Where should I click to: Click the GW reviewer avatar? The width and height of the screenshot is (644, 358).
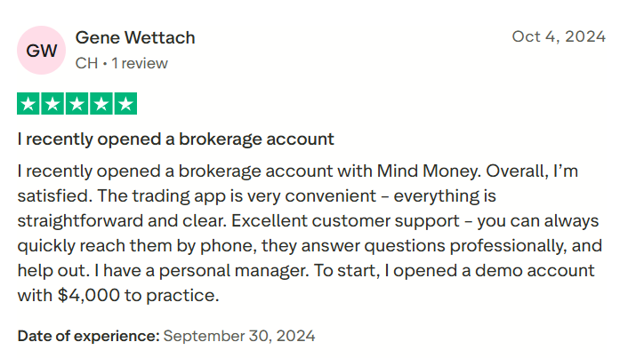pos(41,51)
